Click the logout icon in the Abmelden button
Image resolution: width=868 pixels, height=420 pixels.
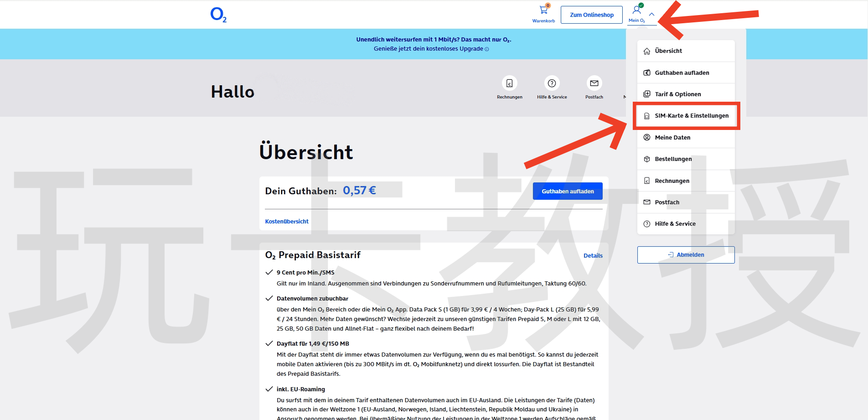[x=671, y=255]
